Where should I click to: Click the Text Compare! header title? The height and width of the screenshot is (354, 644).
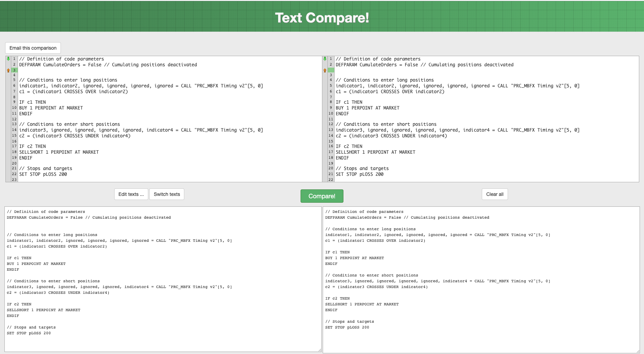(322, 18)
